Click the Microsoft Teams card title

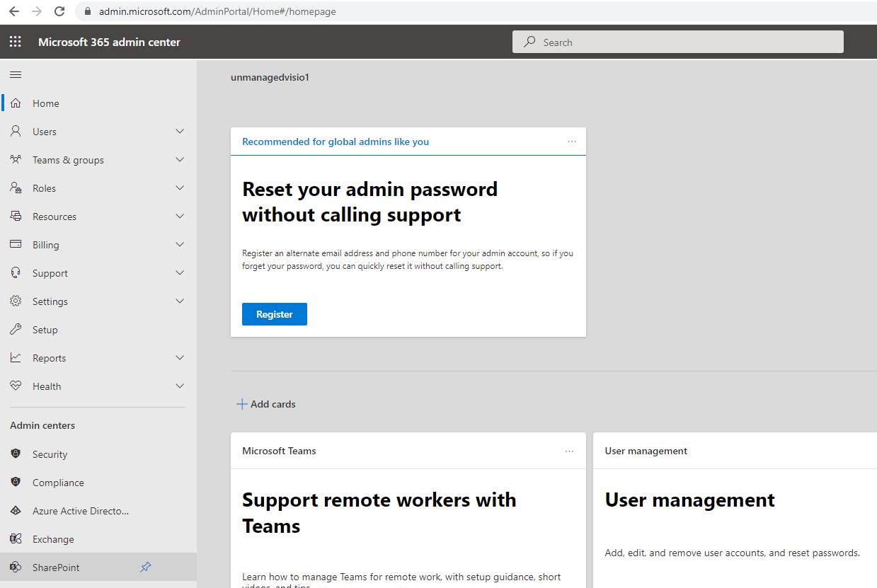click(279, 451)
